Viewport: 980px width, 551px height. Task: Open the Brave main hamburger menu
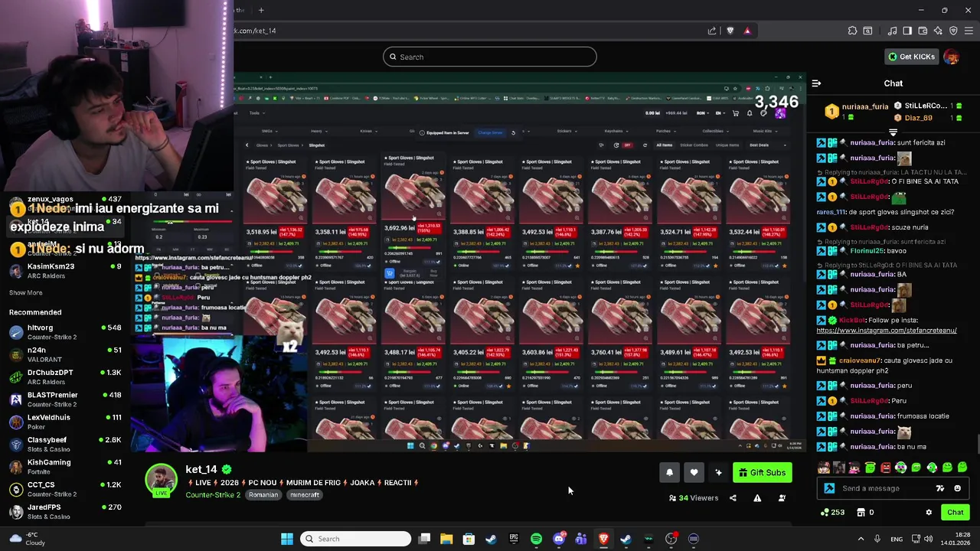pyautogui.click(x=968, y=31)
